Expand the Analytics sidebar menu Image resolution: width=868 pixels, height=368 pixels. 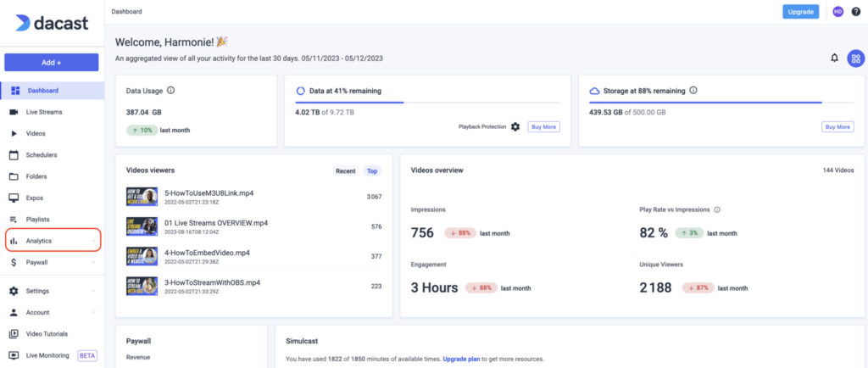(53, 241)
